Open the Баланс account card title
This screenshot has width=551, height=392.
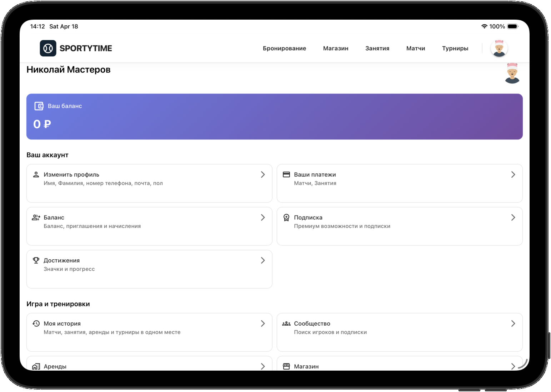54,218
